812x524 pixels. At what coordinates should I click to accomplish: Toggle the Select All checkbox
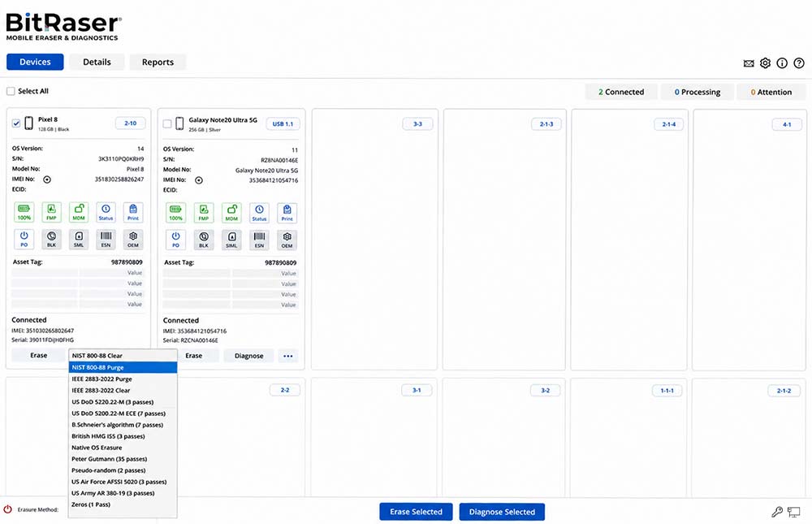point(11,91)
